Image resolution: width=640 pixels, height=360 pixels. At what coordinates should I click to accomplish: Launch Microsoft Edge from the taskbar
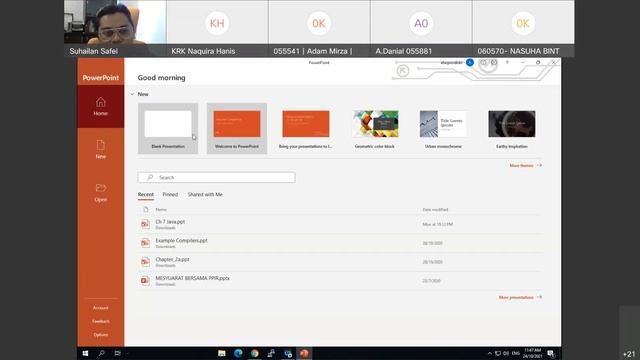pos(238,353)
